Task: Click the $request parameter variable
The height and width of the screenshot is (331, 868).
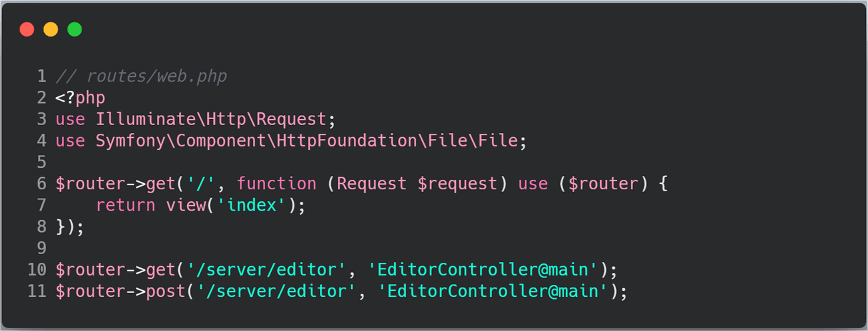Action: (457, 183)
